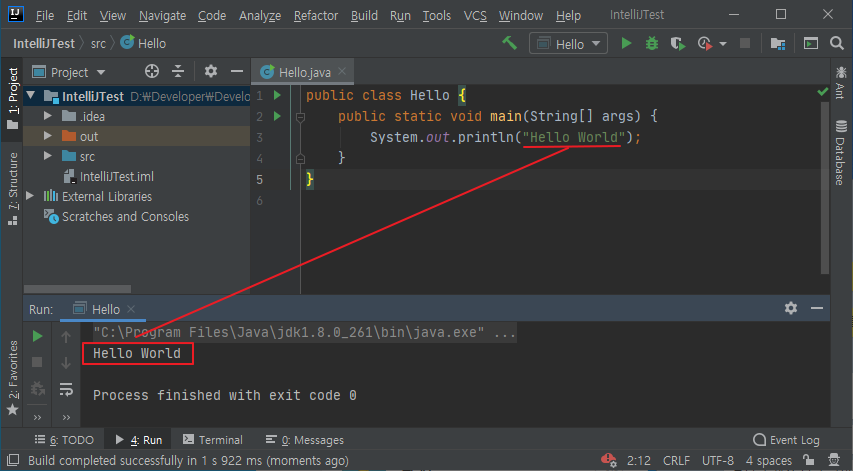Click UTF-8 encoding in status bar
Image resolution: width=853 pixels, height=471 pixels.
[718, 461]
